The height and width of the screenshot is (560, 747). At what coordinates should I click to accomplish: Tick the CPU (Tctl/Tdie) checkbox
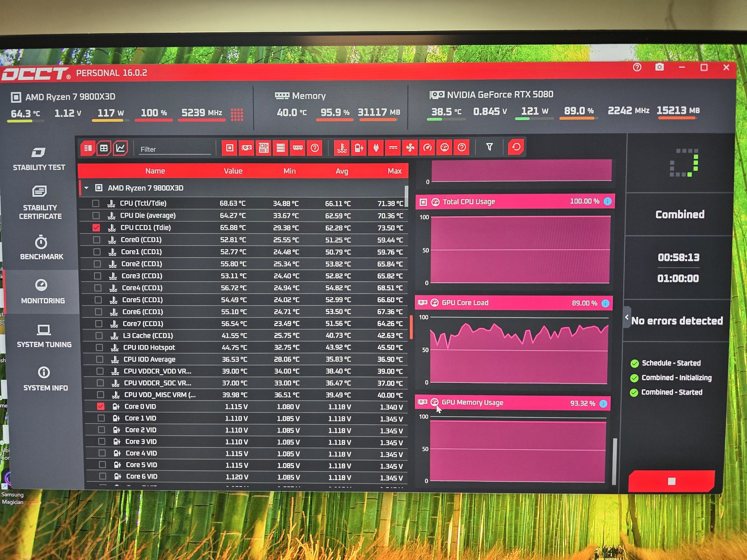coord(96,204)
